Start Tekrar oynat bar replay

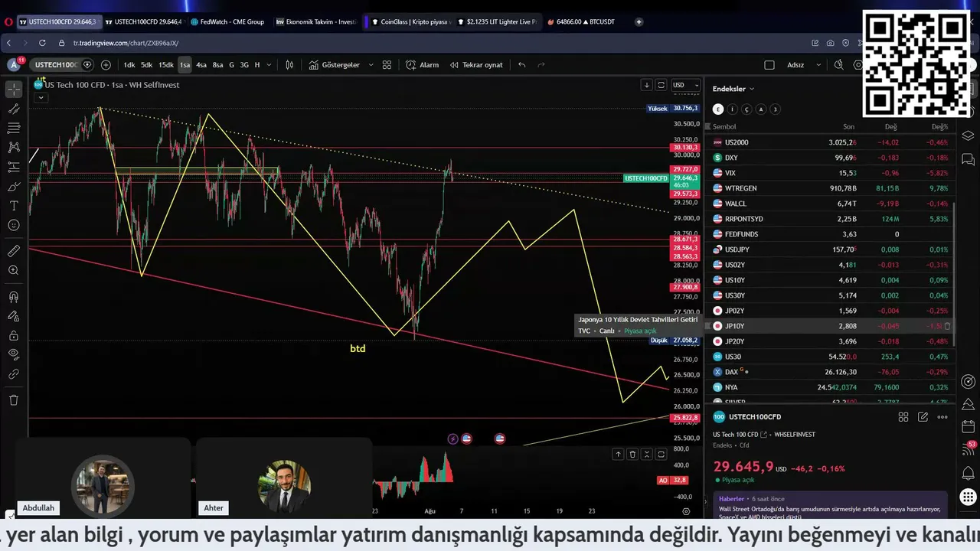pos(476,65)
